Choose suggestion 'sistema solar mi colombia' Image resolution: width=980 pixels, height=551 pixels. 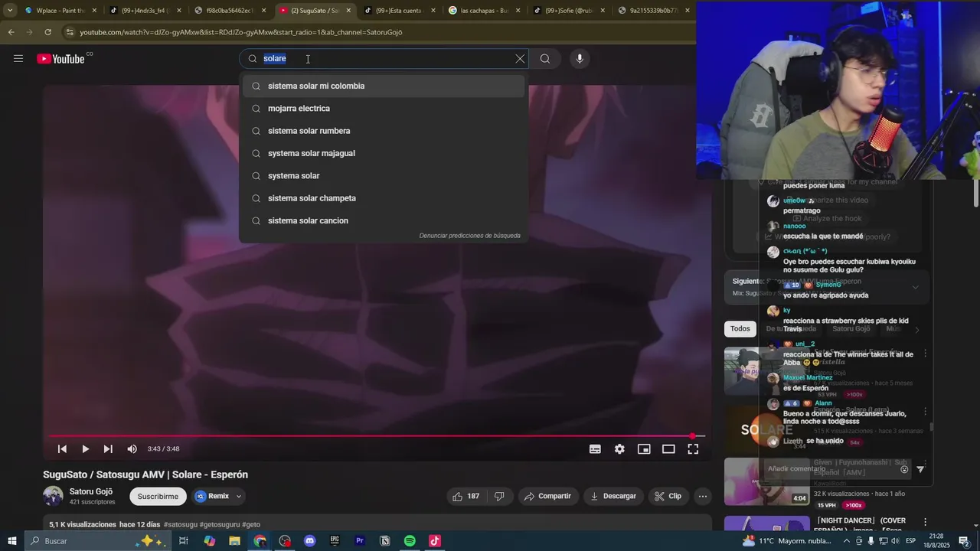click(384, 86)
